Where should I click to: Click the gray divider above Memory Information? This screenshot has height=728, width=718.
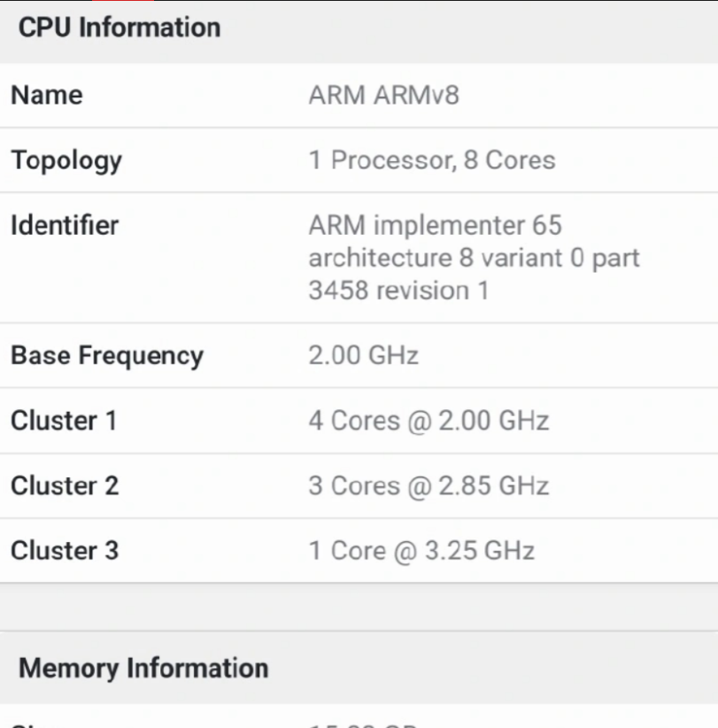[359, 608]
